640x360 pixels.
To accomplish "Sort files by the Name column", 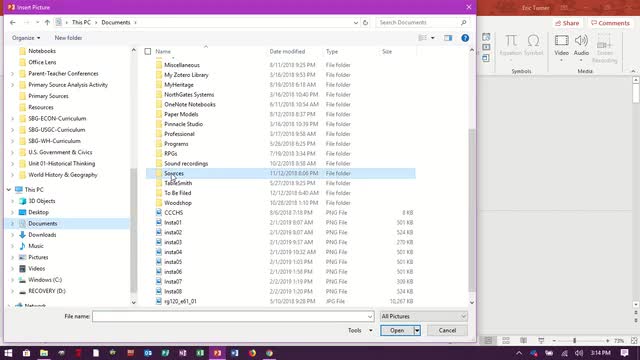I will [163, 51].
